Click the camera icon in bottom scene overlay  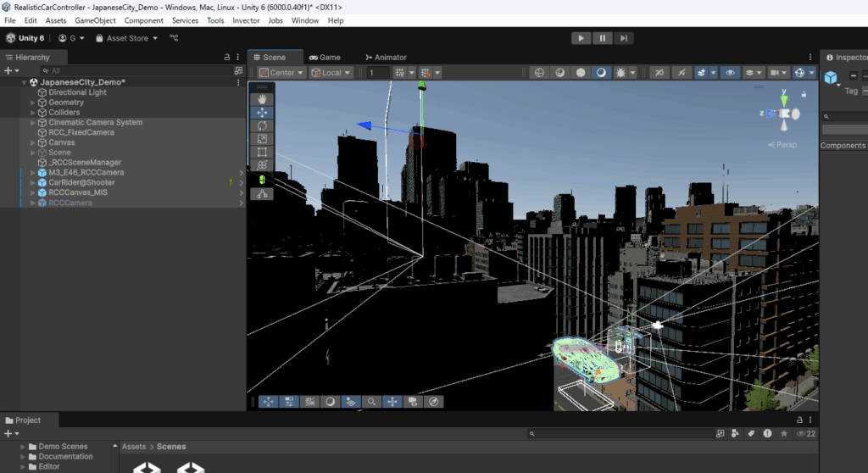click(x=413, y=402)
